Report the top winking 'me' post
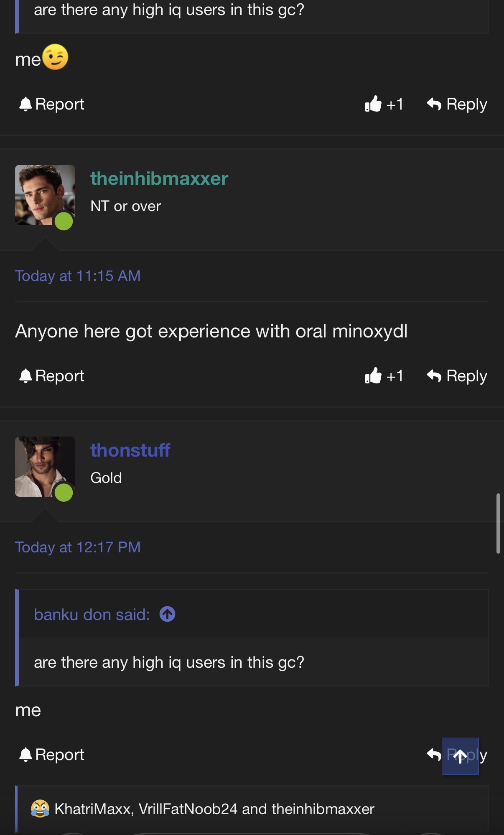504x835 pixels. pos(52,104)
